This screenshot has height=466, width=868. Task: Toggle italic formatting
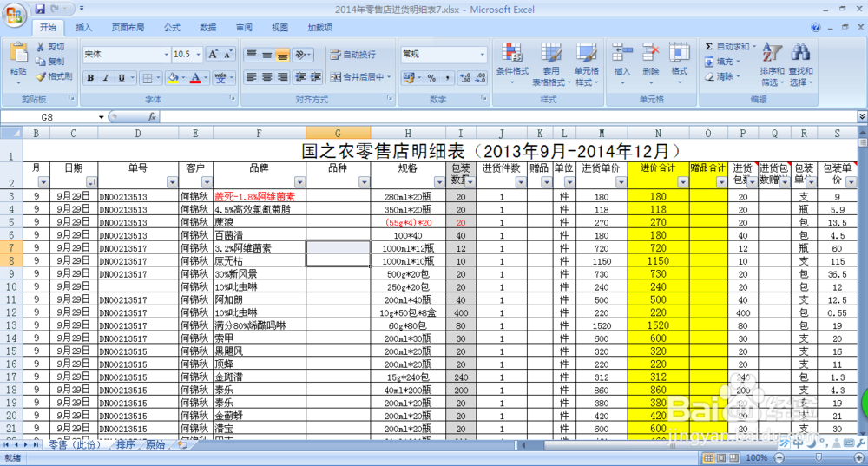coord(106,78)
